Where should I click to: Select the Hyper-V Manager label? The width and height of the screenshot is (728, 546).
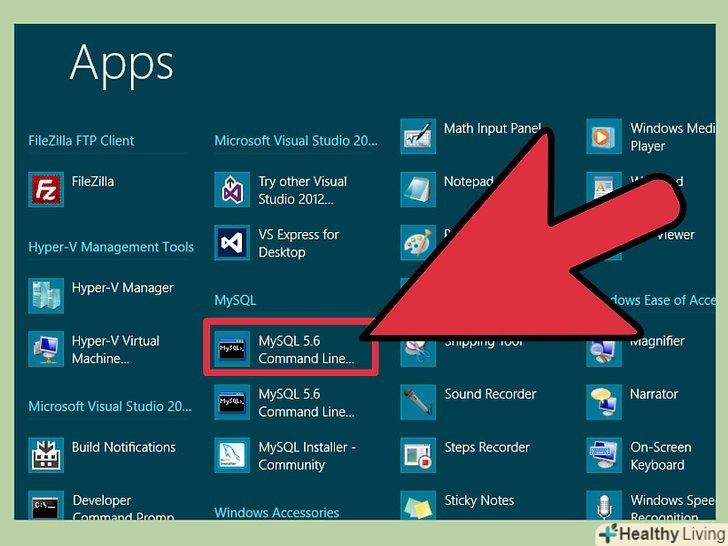123,288
